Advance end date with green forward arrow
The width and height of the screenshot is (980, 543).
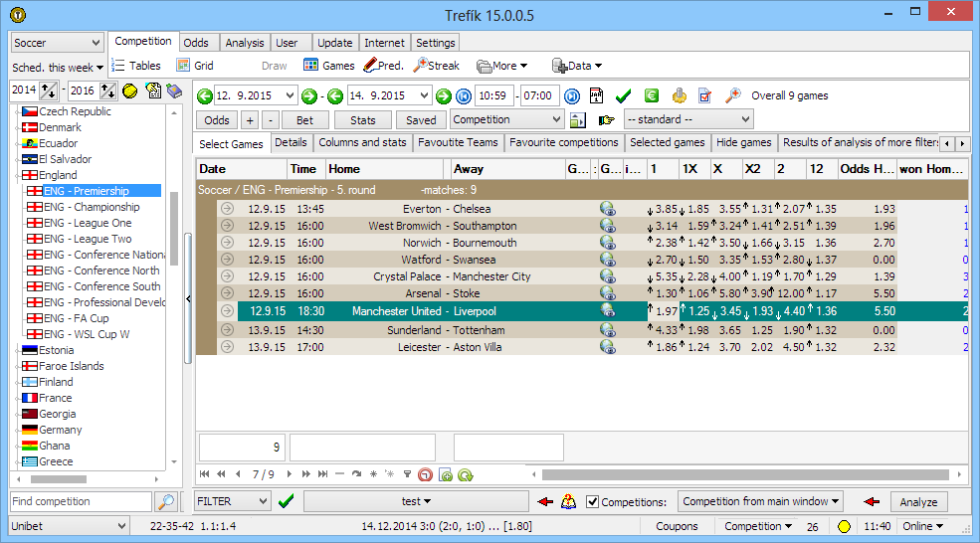tap(443, 96)
